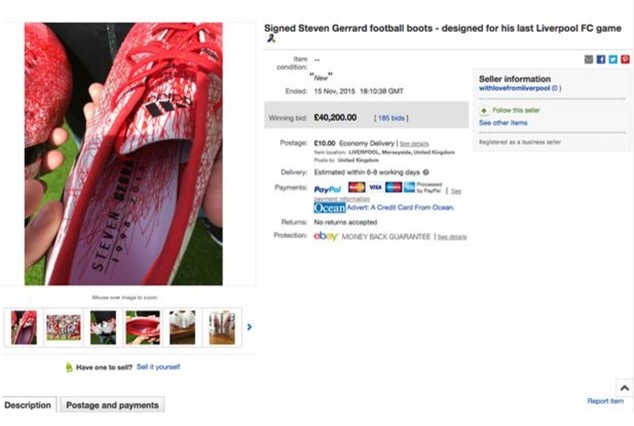Open the 185 bids history link
Image resolution: width=634 pixels, height=426 pixels.
tap(391, 118)
